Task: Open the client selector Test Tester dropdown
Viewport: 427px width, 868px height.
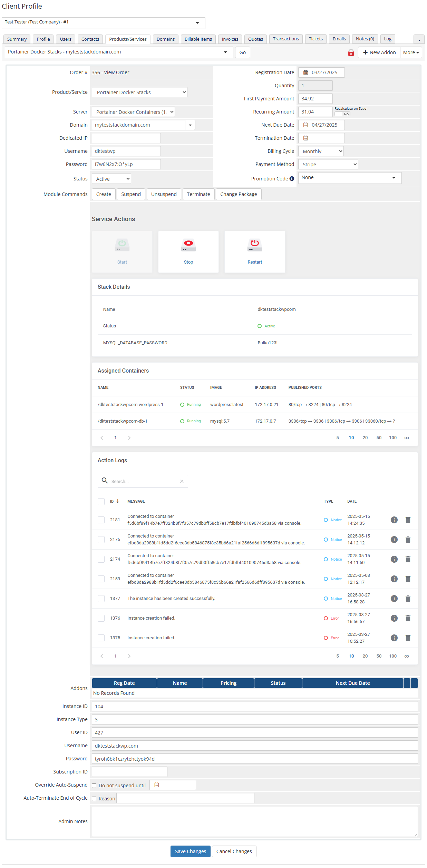Action: click(x=103, y=23)
